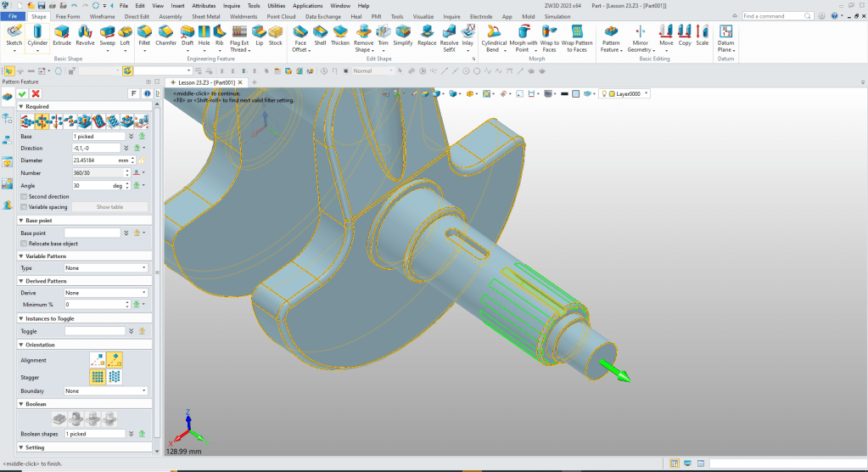Check the Relocate base object option

(x=23, y=244)
